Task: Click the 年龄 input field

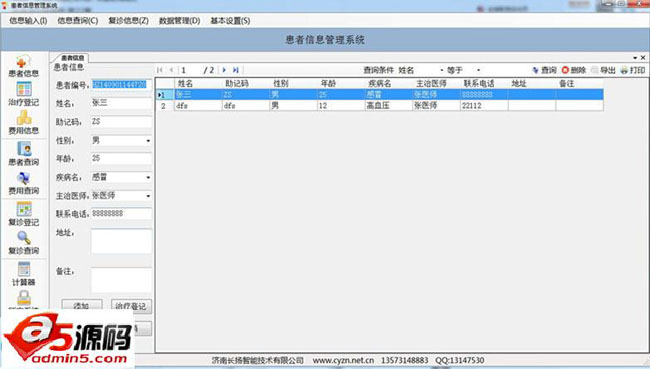Action: (121, 158)
